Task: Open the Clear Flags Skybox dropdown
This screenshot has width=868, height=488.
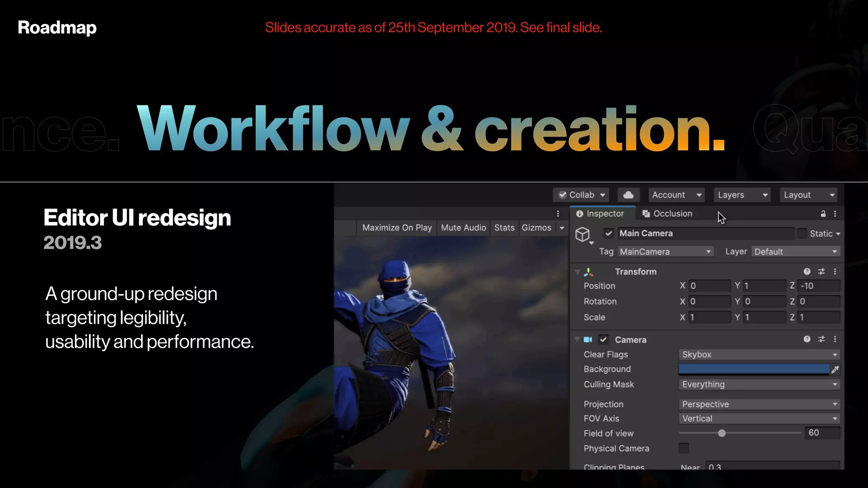Action: [759, 355]
